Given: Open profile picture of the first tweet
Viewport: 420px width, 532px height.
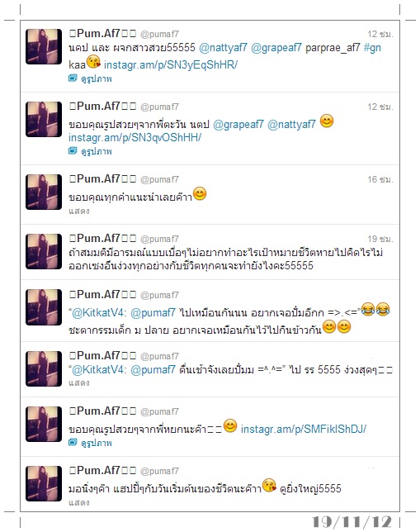Looking at the screenshot, I should [x=44, y=46].
